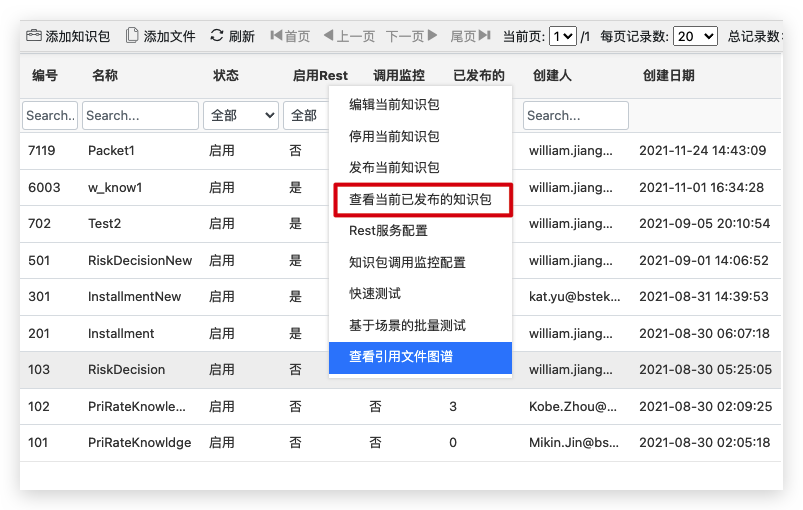Go to first page button
This screenshot has width=803, height=510.
point(290,36)
